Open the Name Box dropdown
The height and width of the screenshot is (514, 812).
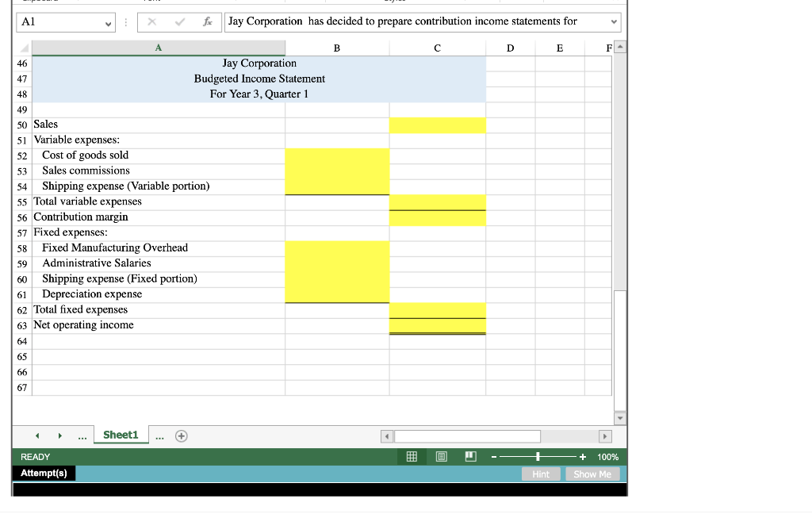tap(109, 21)
